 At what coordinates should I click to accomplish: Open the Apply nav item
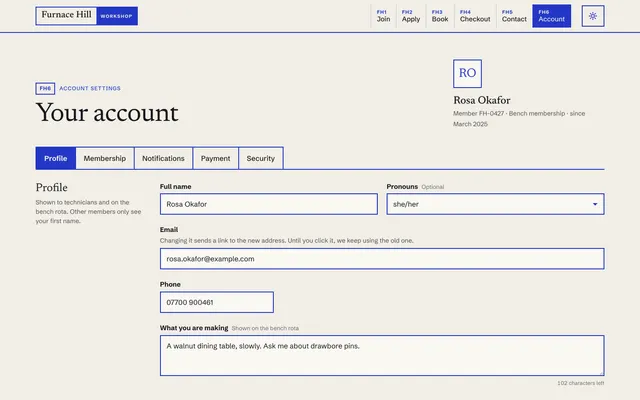[x=411, y=16]
